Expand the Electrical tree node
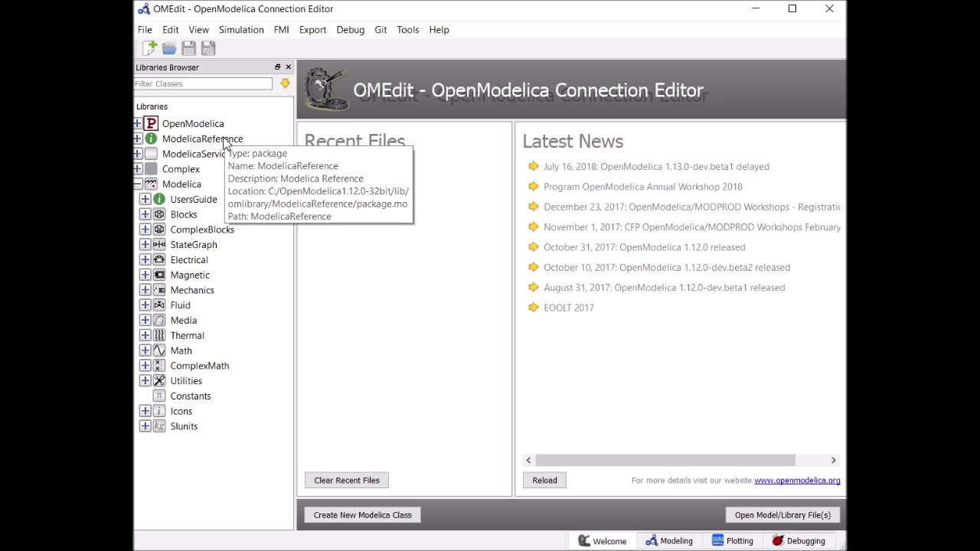 point(145,259)
